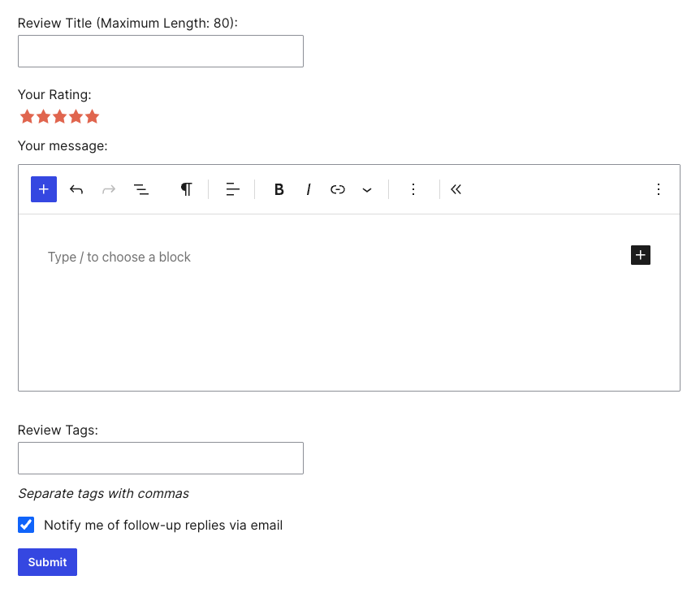This screenshot has width=700, height=593.
Task: Click the paragraph block type icon
Action: (187, 189)
